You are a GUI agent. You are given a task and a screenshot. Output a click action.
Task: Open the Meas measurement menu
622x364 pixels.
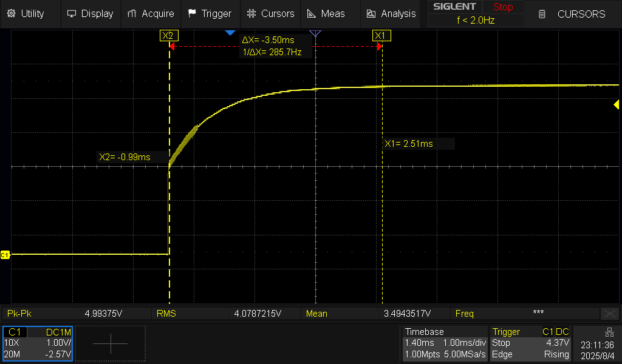coord(326,13)
